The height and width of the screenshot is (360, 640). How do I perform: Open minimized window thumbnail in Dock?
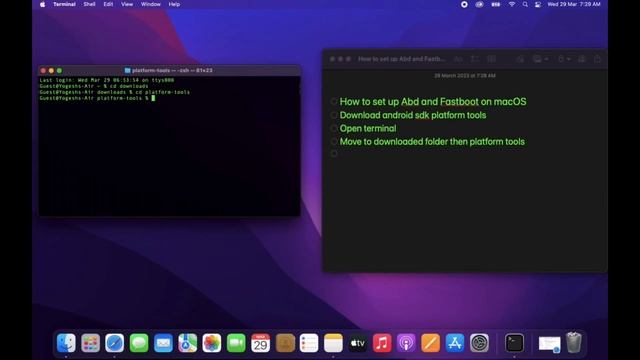coord(549,343)
